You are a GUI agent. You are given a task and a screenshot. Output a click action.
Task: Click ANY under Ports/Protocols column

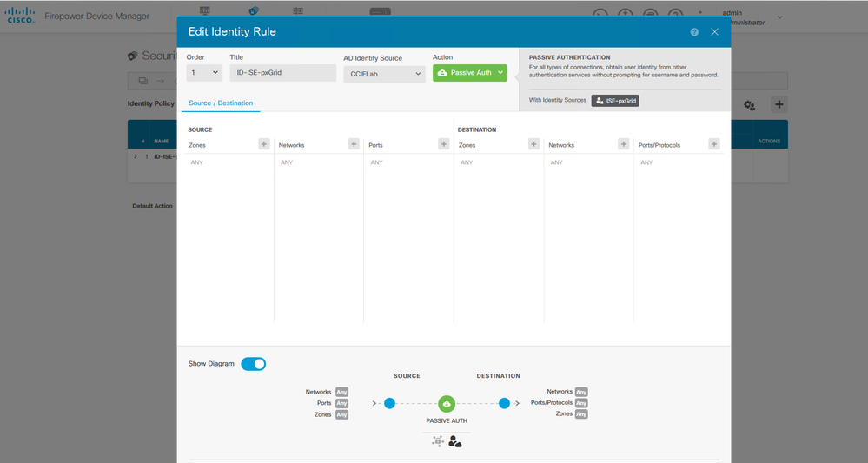point(646,162)
